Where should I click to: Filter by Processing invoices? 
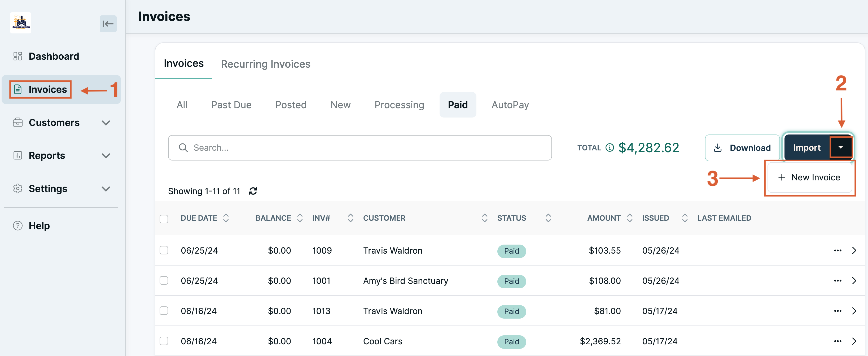pos(399,105)
